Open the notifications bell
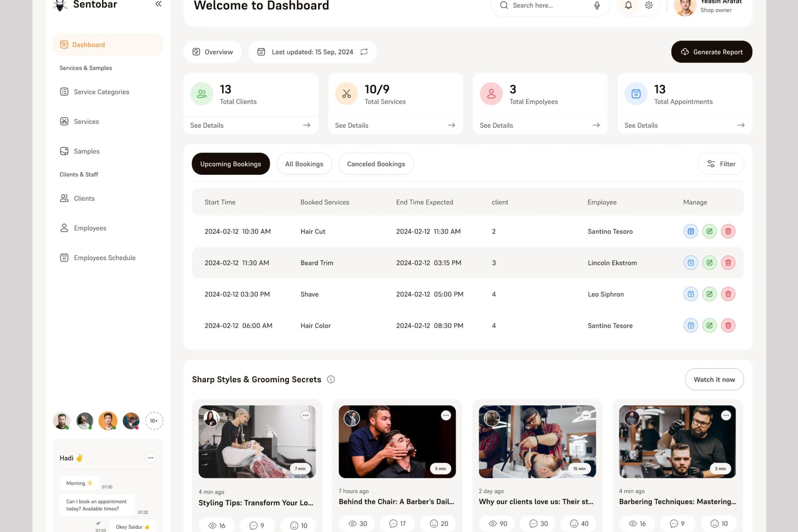The image size is (798, 532). 628,5
